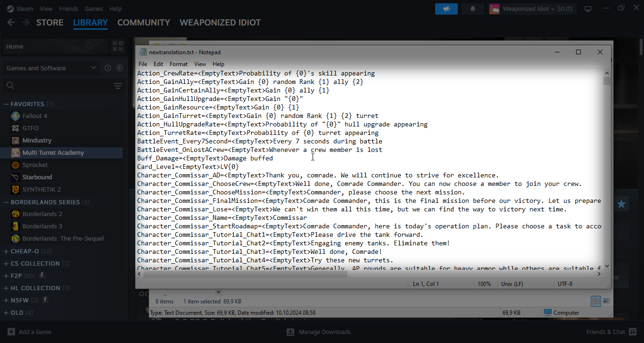Screen dimensions: 644x343
Task: Go to the Steam STORE tab
Action: (x=50, y=22)
